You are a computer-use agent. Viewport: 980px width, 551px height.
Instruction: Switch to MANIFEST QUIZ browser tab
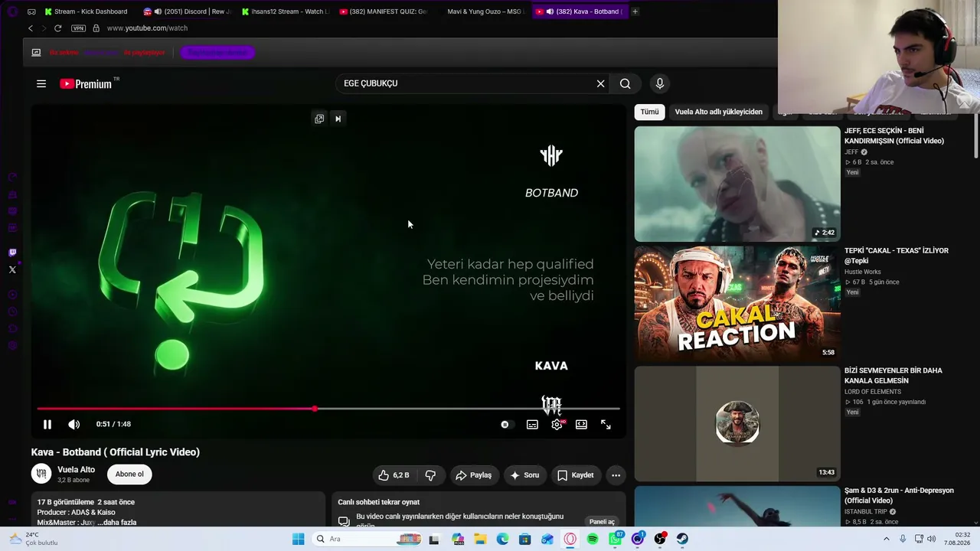pos(383,11)
